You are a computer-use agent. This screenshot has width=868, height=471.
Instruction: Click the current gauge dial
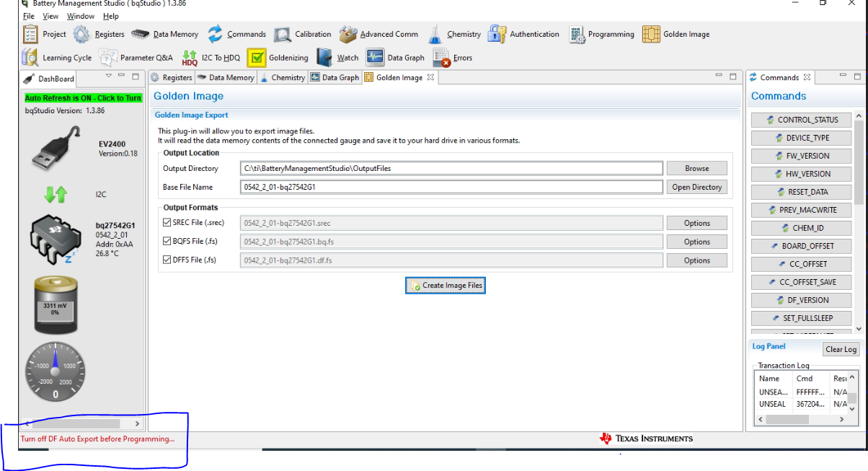(56, 372)
